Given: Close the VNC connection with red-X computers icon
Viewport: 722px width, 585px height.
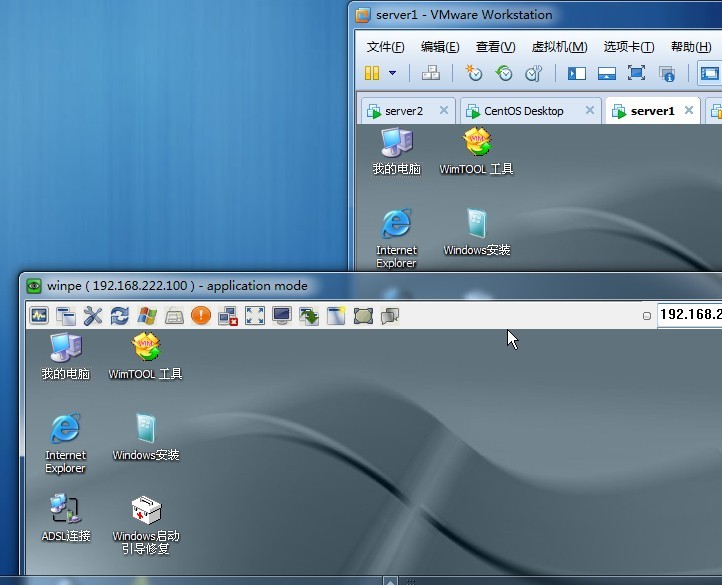Looking at the screenshot, I should pos(228,316).
